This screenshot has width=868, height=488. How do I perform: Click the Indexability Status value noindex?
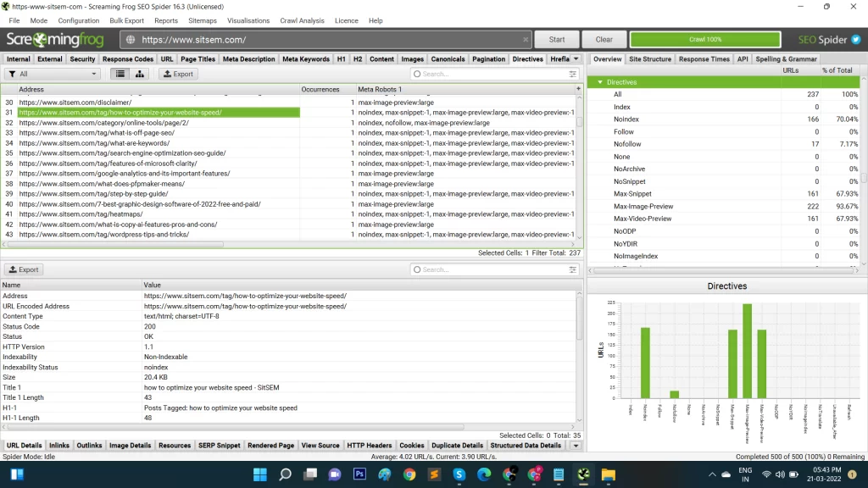point(156,368)
